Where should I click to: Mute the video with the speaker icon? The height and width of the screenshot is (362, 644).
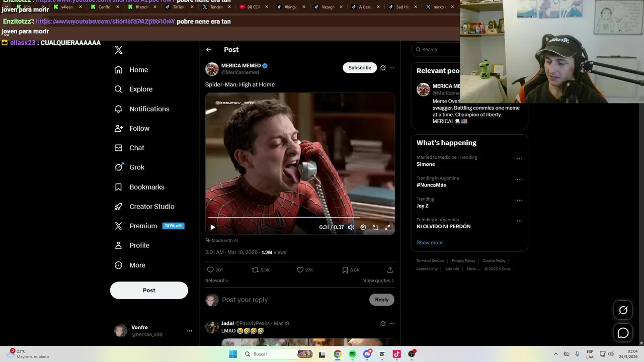(x=351, y=227)
